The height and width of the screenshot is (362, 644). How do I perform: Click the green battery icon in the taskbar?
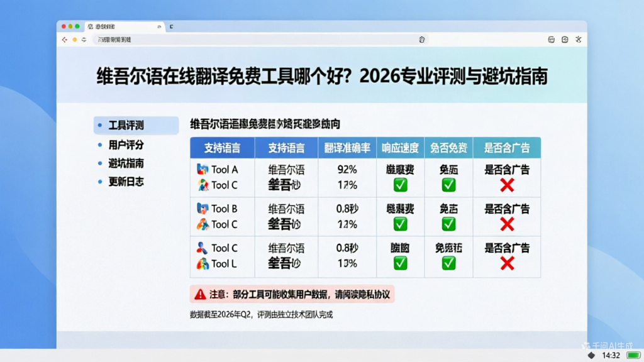[633, 355]
